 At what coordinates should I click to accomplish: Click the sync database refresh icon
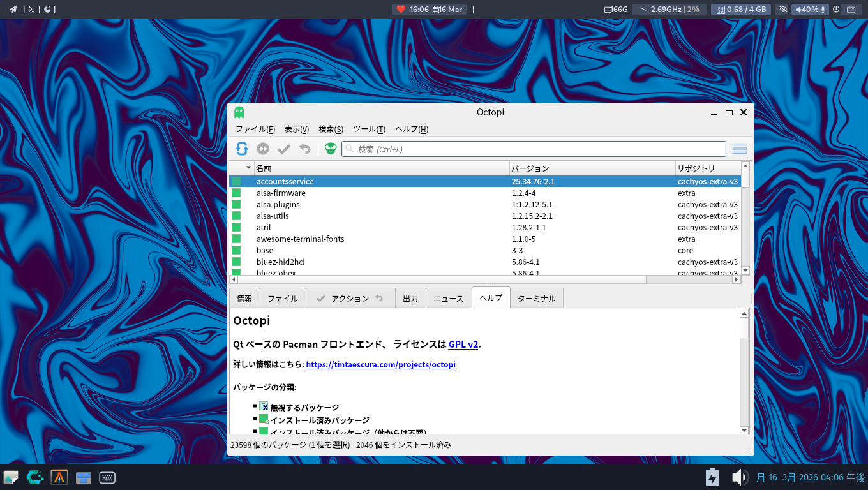point(242,149)
